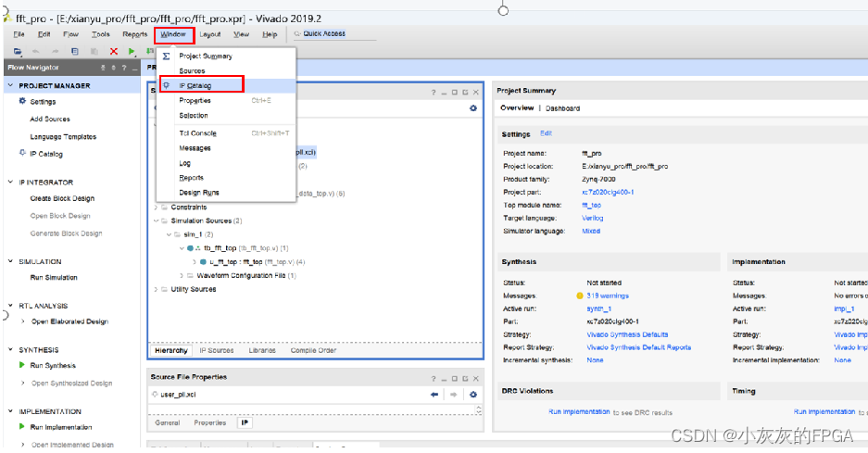
Task: Click help icon in Source File Properties header
Action: click(x=434, y=379)
